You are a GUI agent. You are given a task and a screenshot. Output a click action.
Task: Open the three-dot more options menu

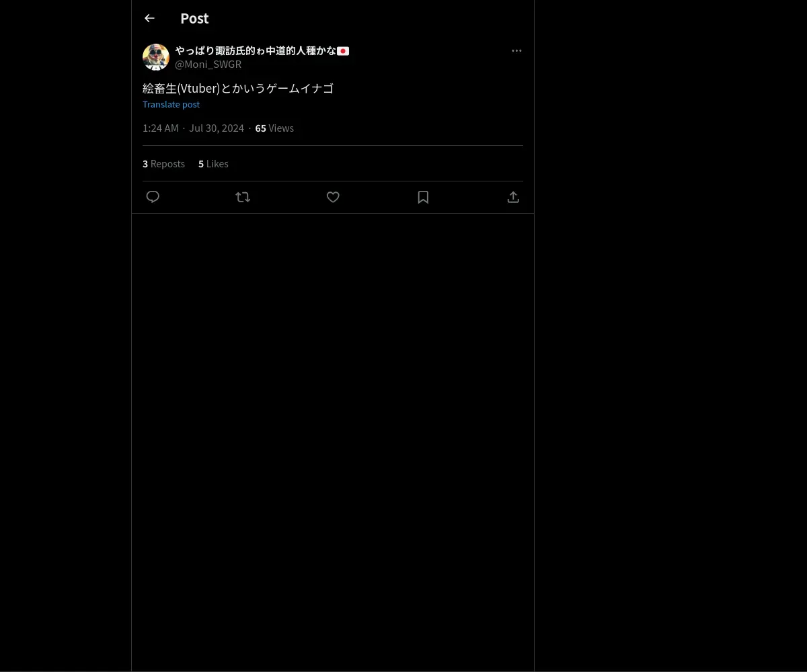(516, 50)
